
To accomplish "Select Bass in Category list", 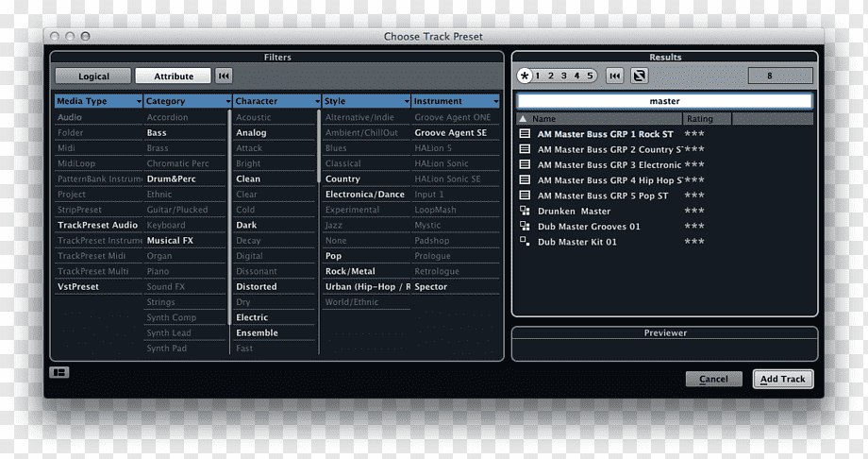I will (x=157, y=132).
